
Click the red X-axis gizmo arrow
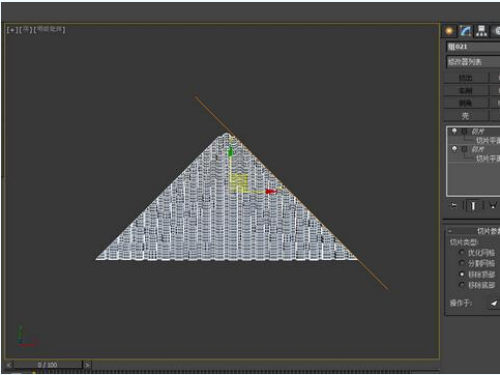click(271, 192)
